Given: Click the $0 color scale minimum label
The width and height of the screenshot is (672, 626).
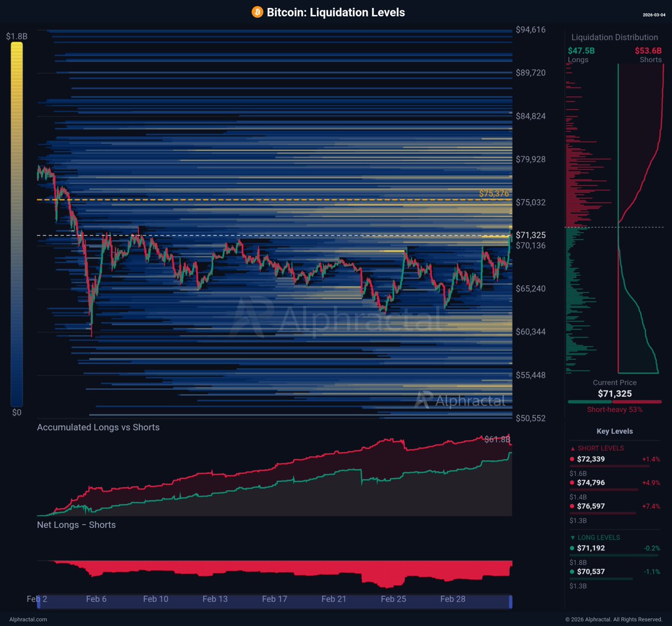Looking at the screenshot, I should click(x=16, y=412).
